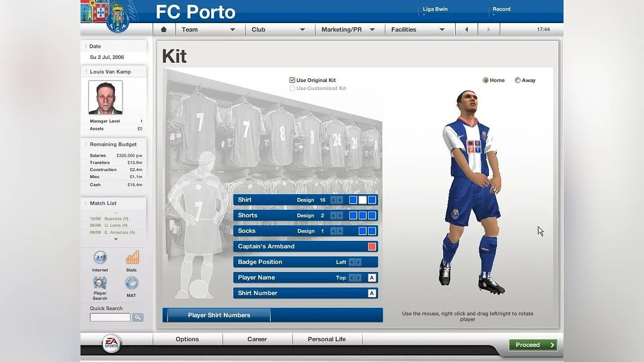Run Quick Search magnifier button
Screen dimensions: 644x362
138,317
